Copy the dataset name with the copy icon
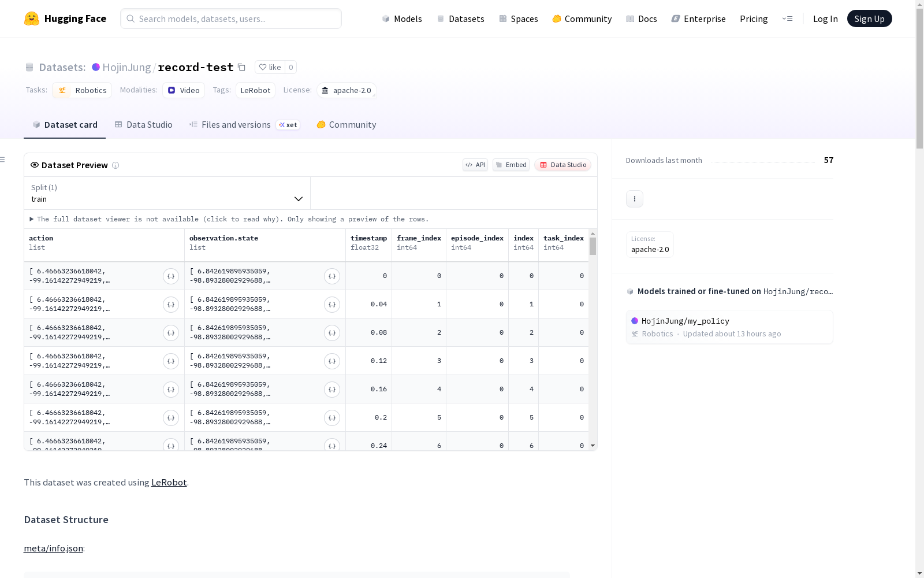Screen dimensions: 924x578 (x=241, y=68)
